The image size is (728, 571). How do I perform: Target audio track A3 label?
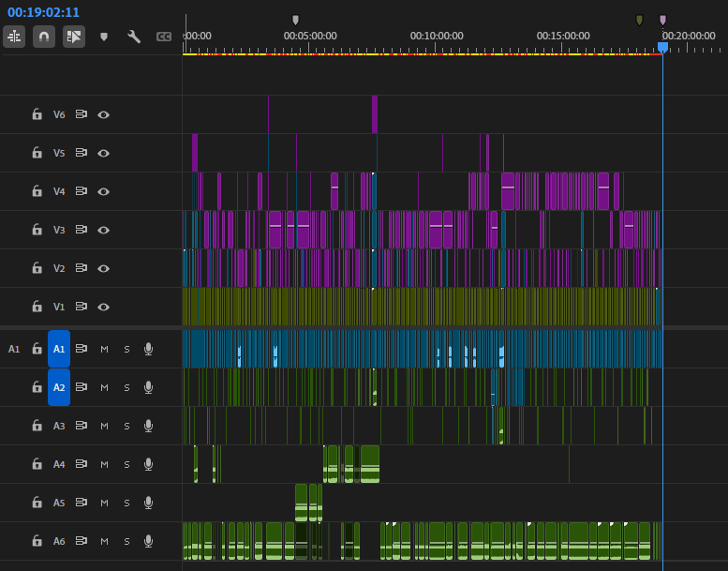click(x=59, y=426)
